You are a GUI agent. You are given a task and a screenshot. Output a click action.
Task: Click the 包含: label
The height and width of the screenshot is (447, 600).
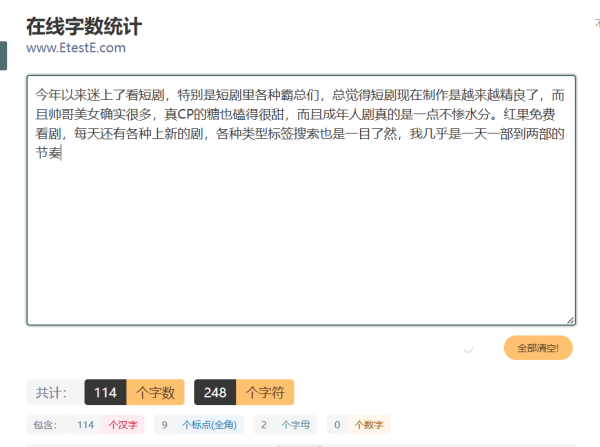[46, 424]
